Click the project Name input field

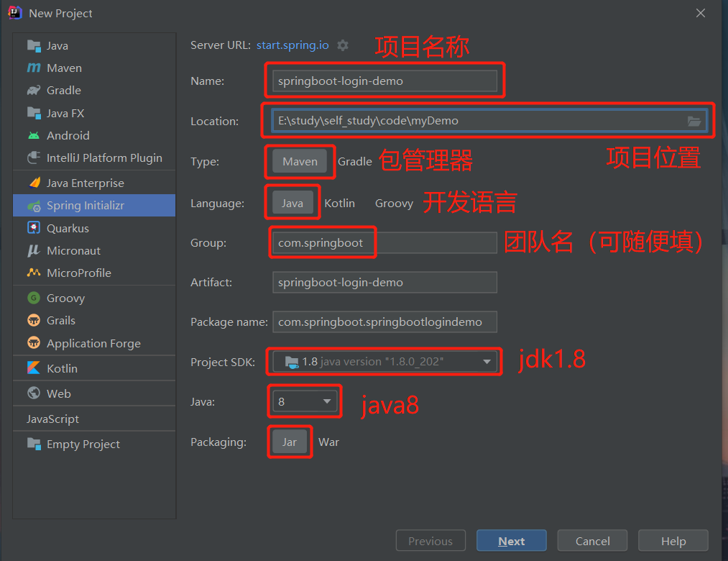[x=385, y=81]
